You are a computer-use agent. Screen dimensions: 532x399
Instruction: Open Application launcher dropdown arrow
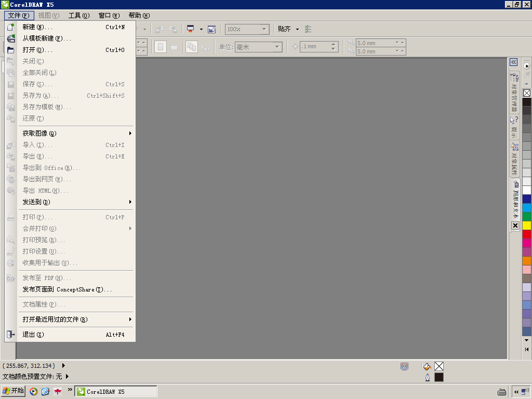(201, 29)
